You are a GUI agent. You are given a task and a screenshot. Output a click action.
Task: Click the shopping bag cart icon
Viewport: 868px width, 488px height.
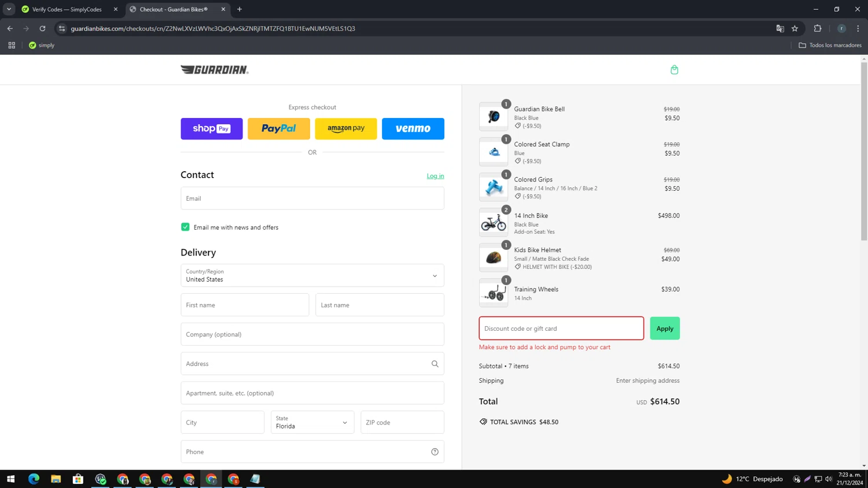pyautogui.click(x=674, y=70)
